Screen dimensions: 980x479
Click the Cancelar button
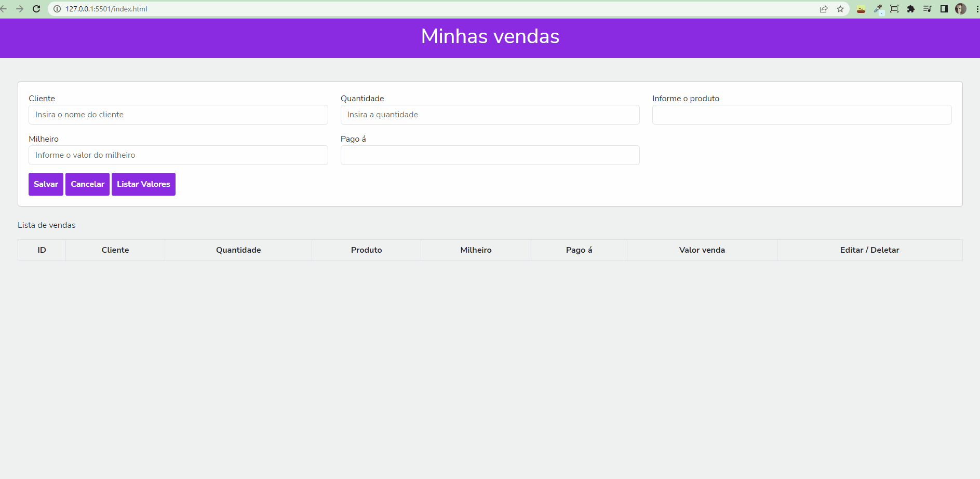point(87,184)
